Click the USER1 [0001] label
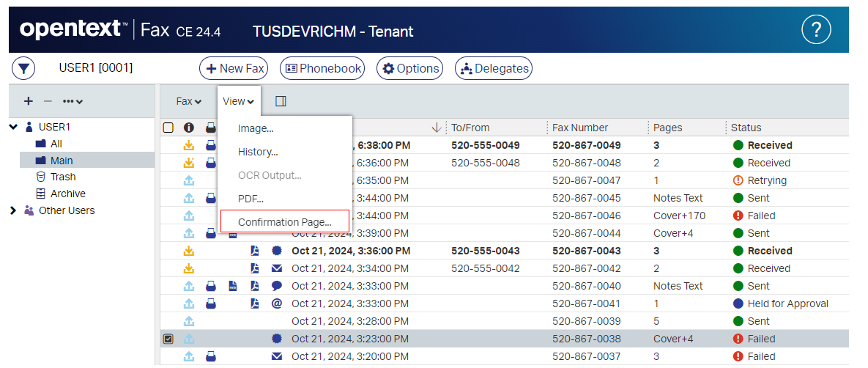868x368 pixels. 96,67
